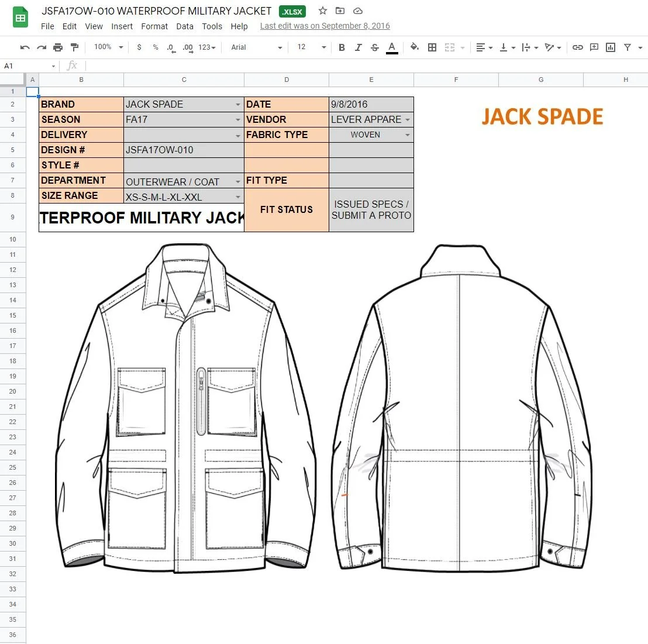Open text rotation dropdown
The image size is (648, 644).
pyautogui.click(x=553, y=47)
